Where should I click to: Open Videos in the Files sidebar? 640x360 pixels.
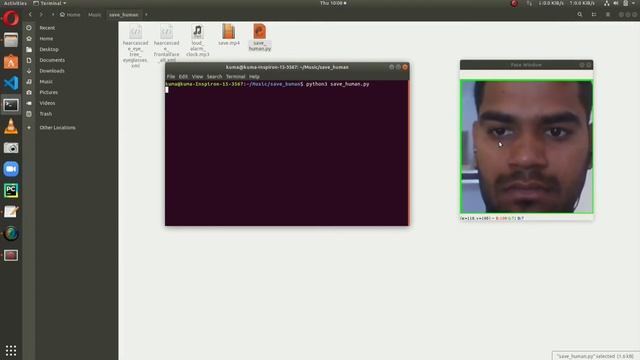(47, 103)
